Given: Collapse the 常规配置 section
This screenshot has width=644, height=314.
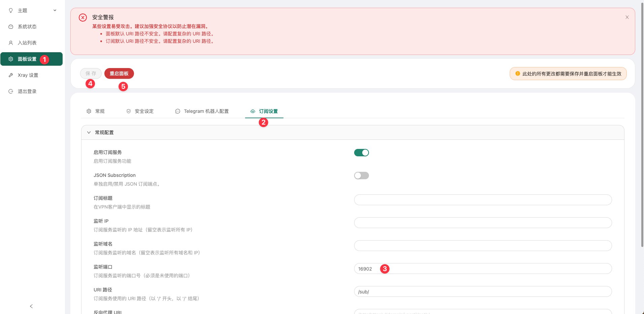Looking at the screenshot, I should tap(89, 132).
